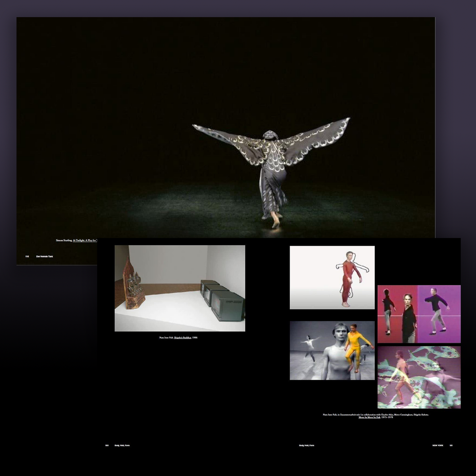
Task: Open the Buddha and monitors photograph
Action: click(x=180, y=288)
